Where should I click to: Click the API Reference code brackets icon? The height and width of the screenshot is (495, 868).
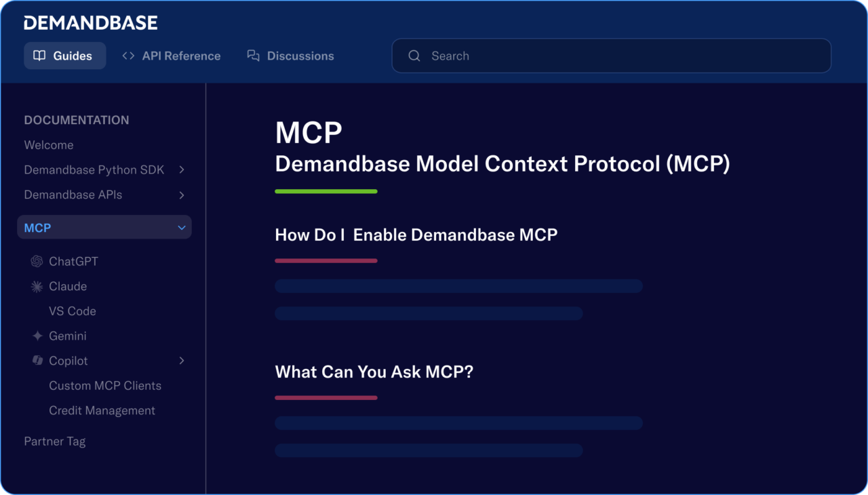128,56
